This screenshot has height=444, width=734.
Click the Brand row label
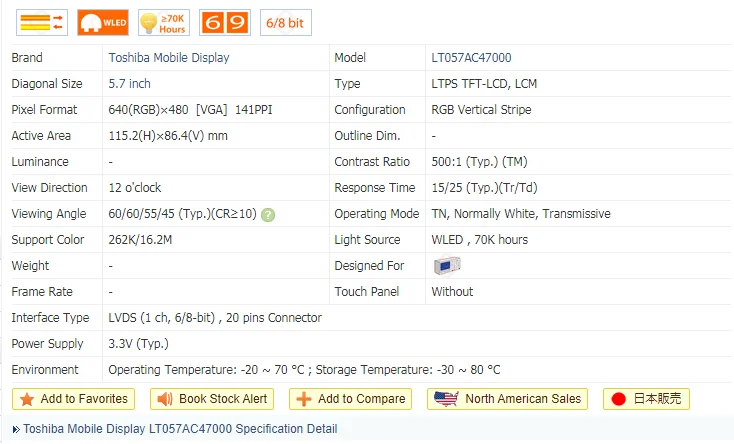point(27,58)
